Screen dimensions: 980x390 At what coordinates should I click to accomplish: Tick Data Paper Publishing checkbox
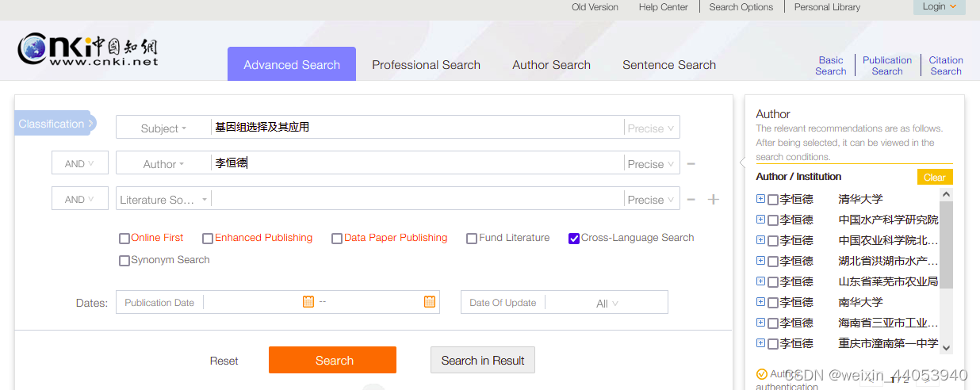(x=337, y=238)
